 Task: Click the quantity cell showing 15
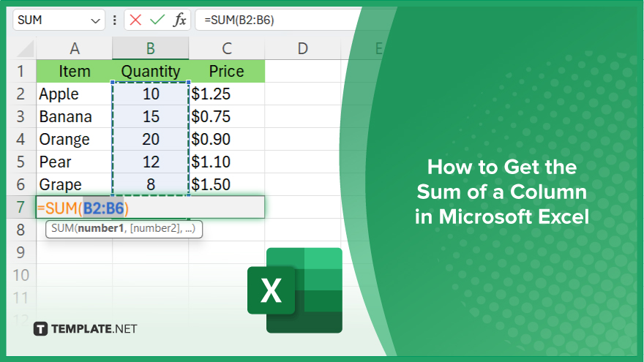click(150, 116)
